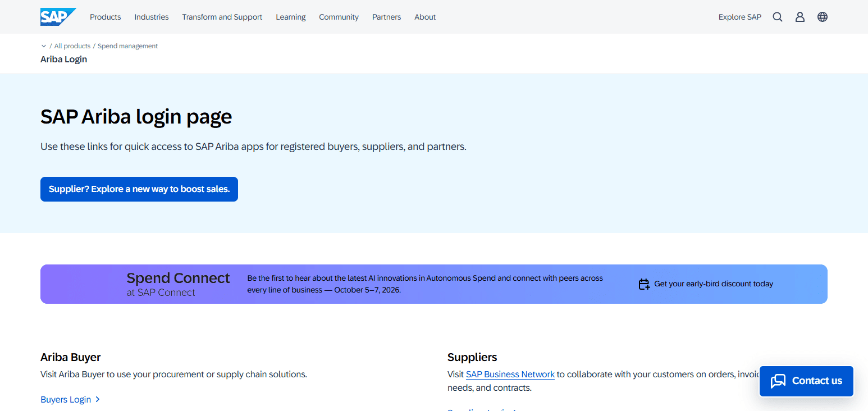Image resolution: width=868 pixels, height=411 pixels.
Task: Click the 'Visit Ariba Buyer to use' description
Action: click(174, 374)
